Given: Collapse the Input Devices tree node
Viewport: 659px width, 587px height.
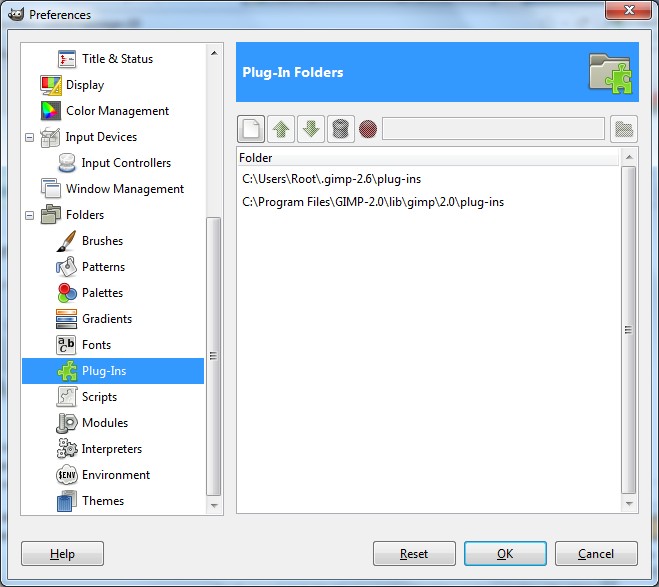Looking at the screenshot, I should [x=29, y=137].
